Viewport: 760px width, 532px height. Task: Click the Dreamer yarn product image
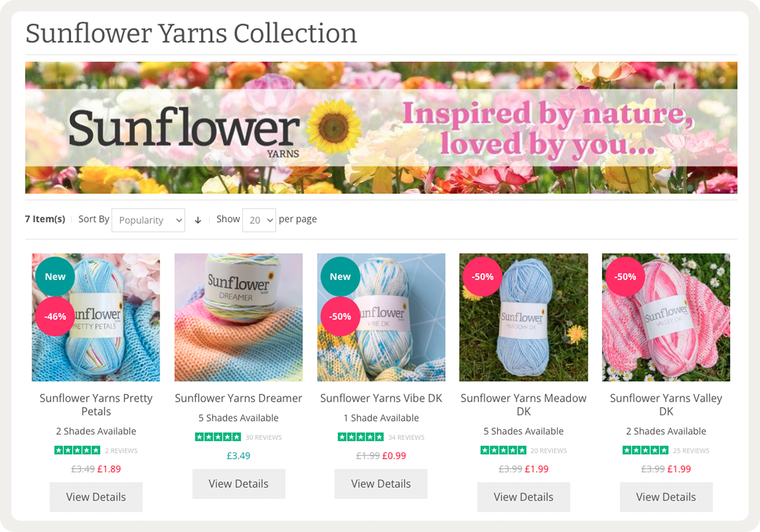pos(238,317)
